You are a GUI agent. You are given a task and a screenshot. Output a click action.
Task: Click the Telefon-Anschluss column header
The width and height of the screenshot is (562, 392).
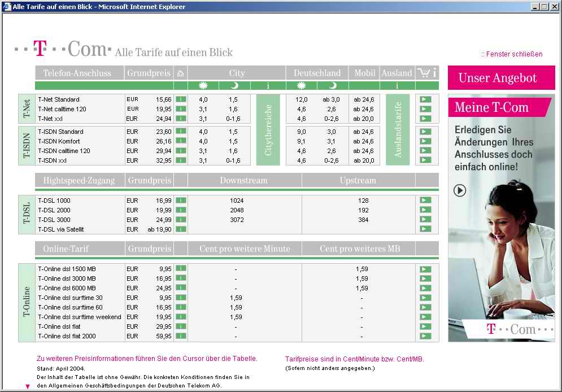(x=79, y=73)
